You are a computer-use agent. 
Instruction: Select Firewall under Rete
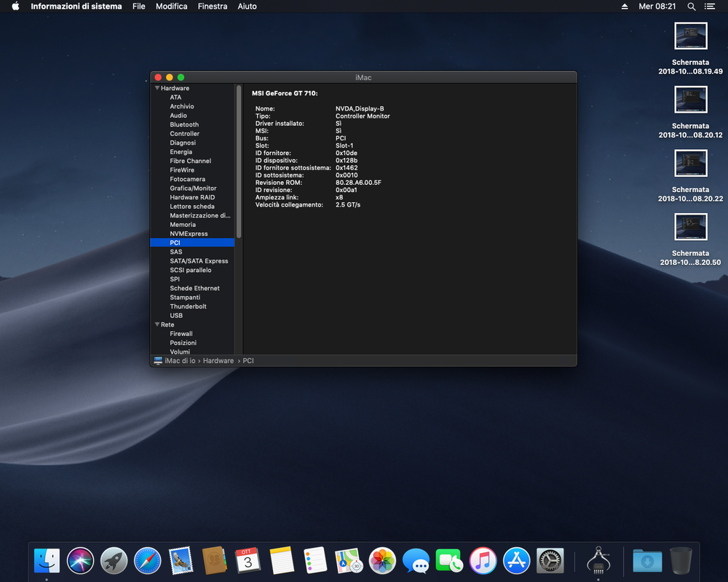point(192,334)
